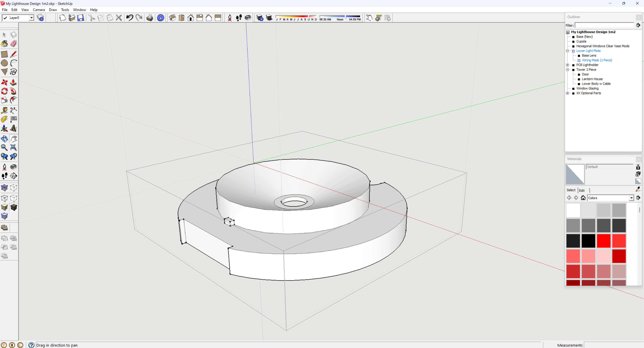Select the Circle tool
The height and width of the screenshot is (348, 644).
[4, 63]
